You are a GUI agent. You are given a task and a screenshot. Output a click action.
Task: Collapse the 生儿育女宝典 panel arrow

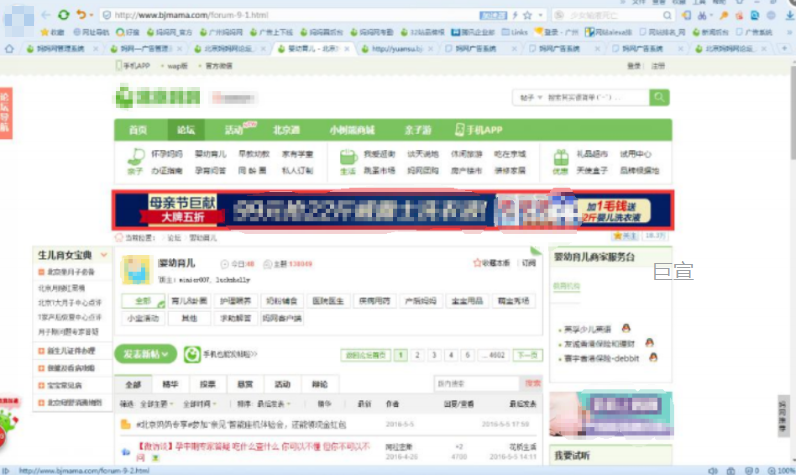(x=104, y=255)
